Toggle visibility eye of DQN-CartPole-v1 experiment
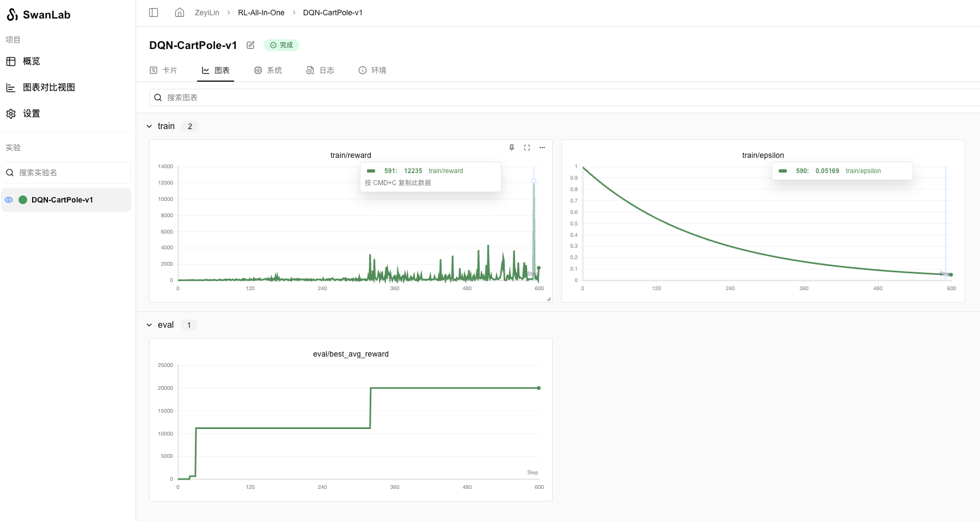This screenshot has height=521, width=980. pyautogui.click(x=9, y=200)
